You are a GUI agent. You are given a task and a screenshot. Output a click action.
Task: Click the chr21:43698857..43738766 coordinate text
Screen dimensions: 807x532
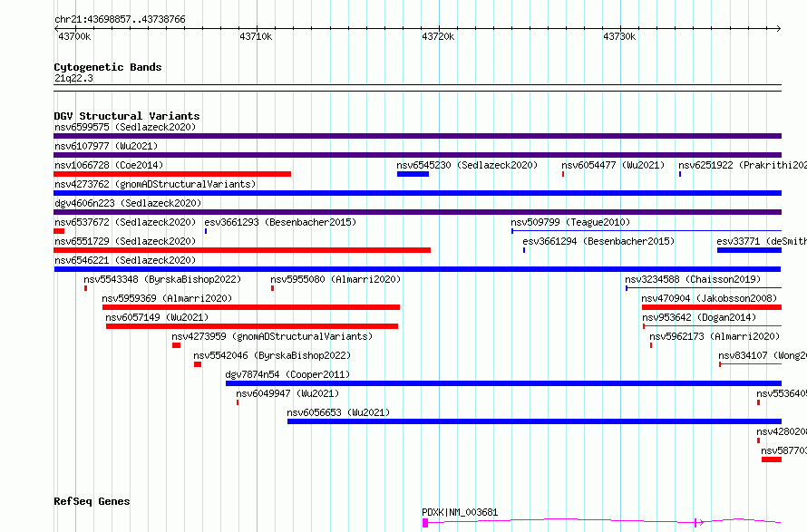click(x=120, y=20)
